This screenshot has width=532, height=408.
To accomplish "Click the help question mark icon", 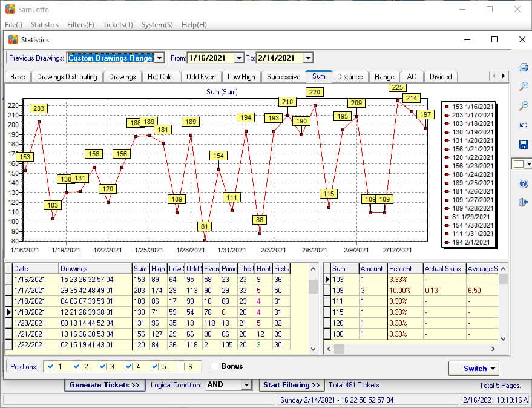I will point(523,183).
